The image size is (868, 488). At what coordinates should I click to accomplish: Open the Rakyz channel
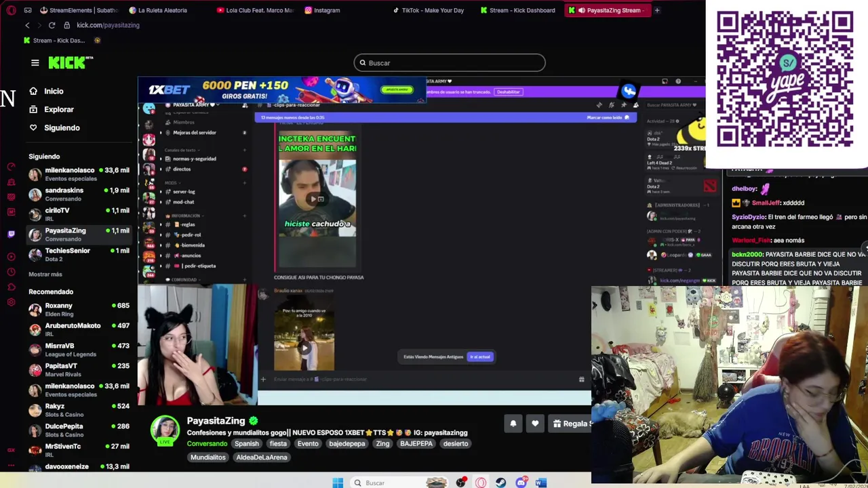(x=79, y=410)
